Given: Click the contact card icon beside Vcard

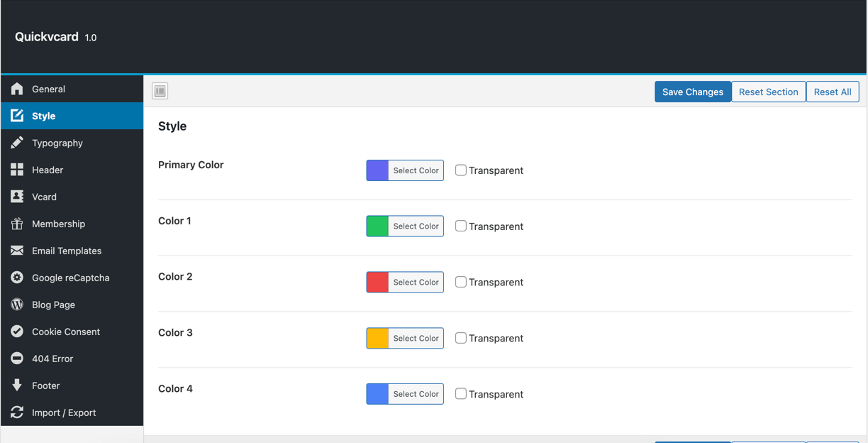Looking at the screenshot, I should click(17, 197).
